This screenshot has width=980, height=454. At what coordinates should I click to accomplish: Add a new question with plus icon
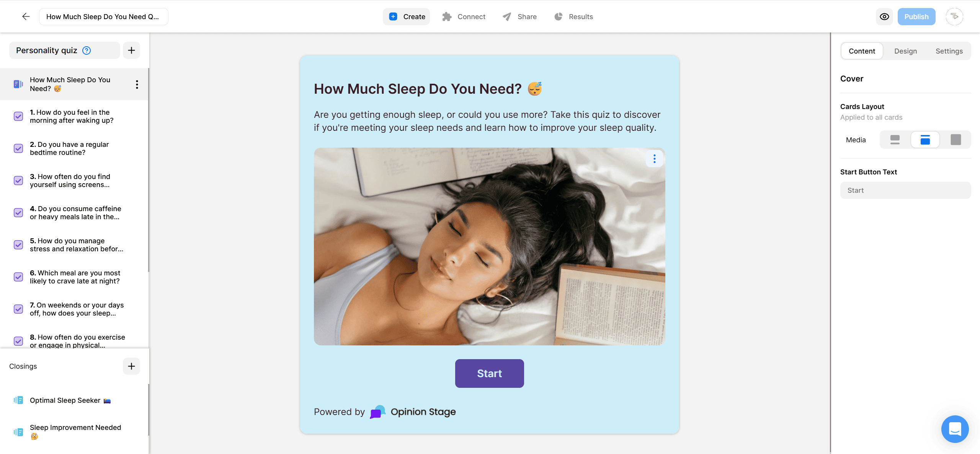[131, 50]
